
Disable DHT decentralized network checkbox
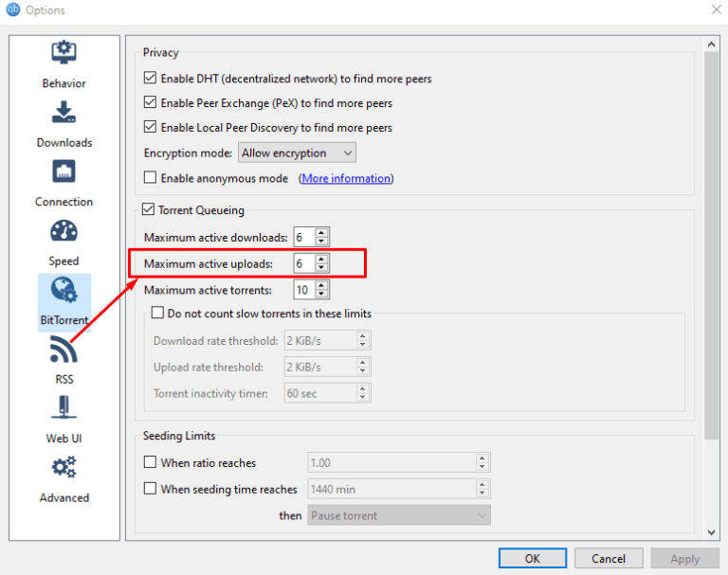point(150,78)
